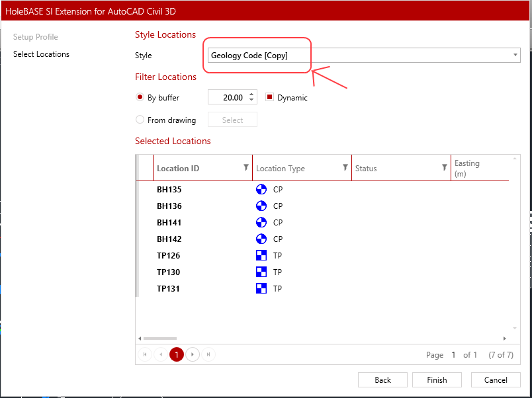Open the Location Type column filter funnel
532x398 pixels.
point(345,168)
